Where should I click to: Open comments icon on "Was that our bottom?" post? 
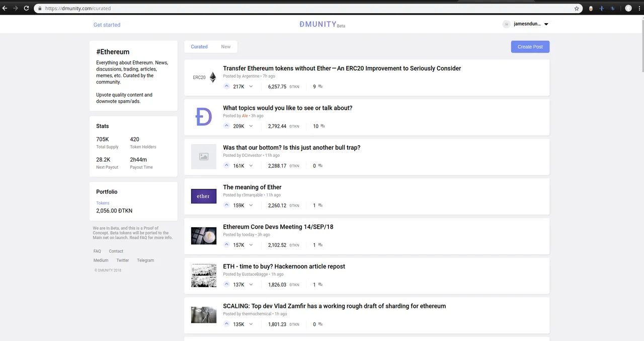320,166
